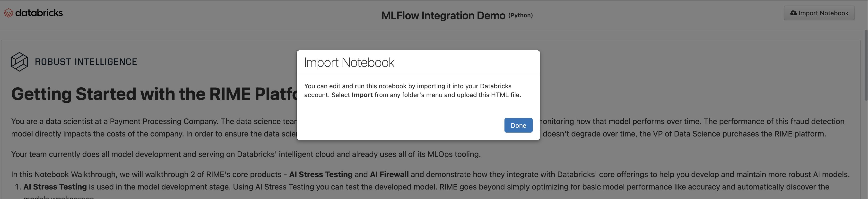Click the 'Import Notebook' dialog heading
The width and height of the screenshot is (868, 199).
pos(349,63)
